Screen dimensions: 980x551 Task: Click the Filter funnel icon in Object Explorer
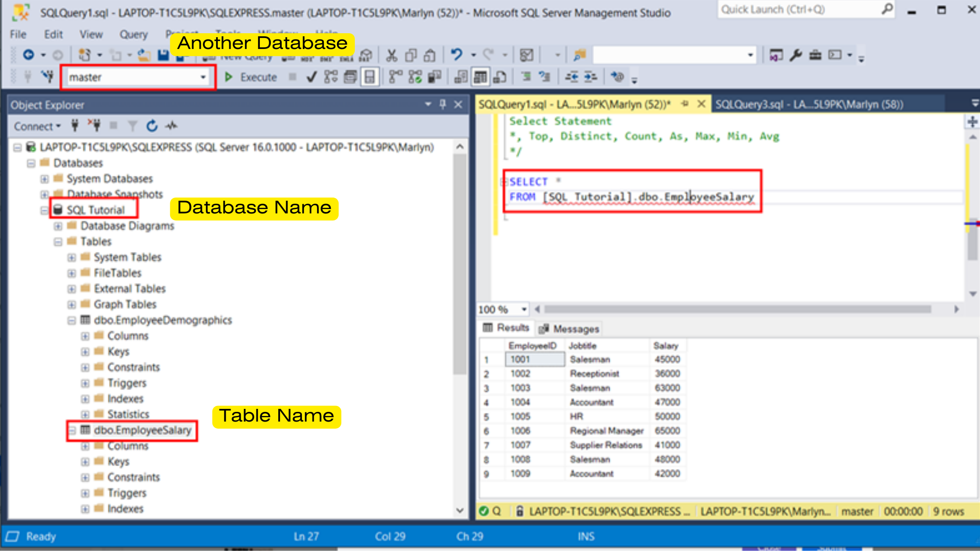(x=133, y=126)
